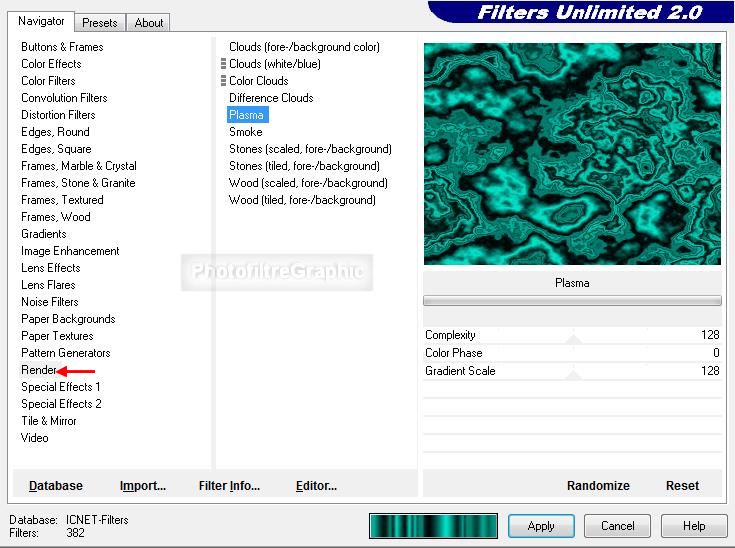This screenshot has width=735, height=548.
Task: Select Tile & Mirror category
Action: click(x=49, y=421)
